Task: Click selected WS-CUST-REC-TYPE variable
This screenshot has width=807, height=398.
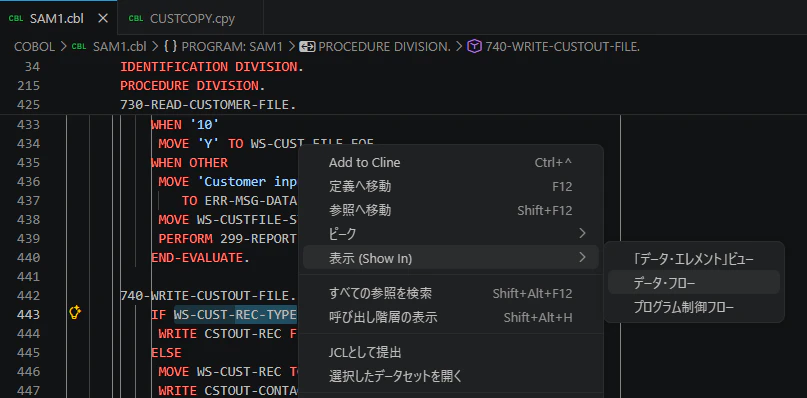Action: tap(235, 314)
